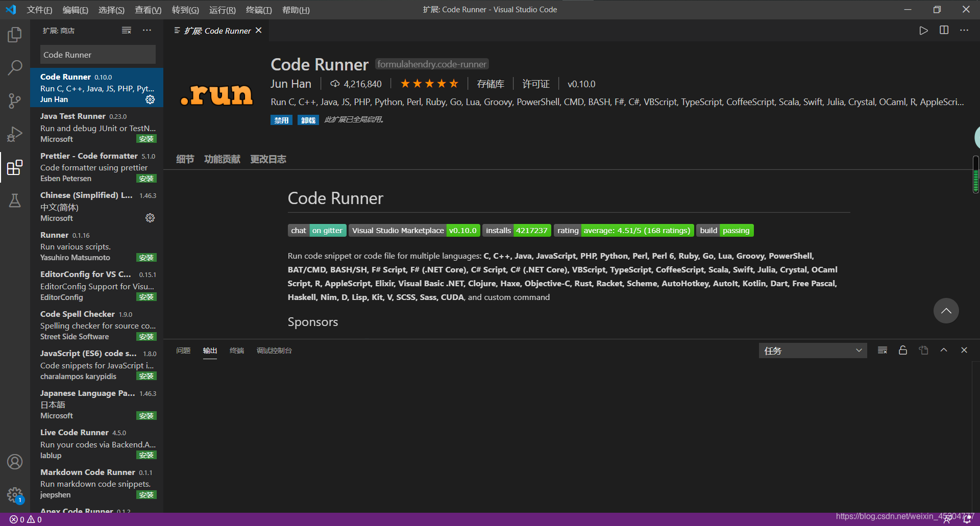980x526 pixels.
Task: Open editor more actions ellipsis
Action: (964, 31)
